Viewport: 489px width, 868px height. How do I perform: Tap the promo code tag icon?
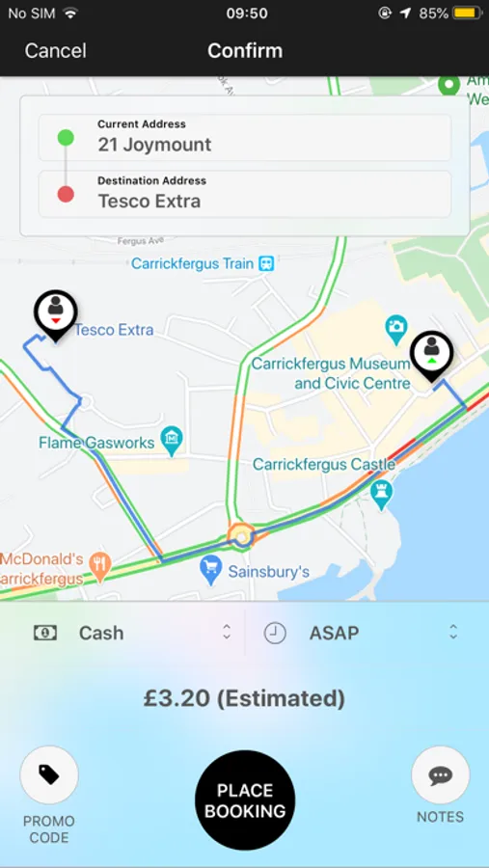(x=49, y=774)
